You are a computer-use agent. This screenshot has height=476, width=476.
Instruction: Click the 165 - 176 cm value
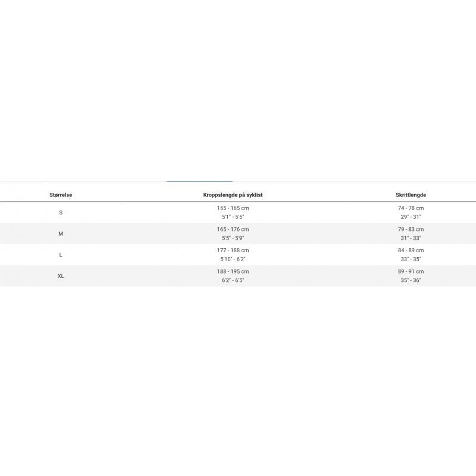[233, 230]
